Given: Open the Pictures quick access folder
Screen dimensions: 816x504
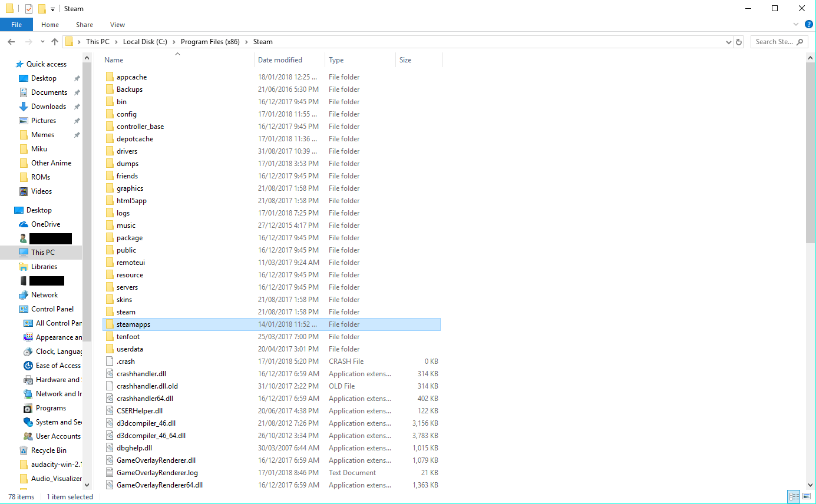Looking at the screenshot, I should (44, 121).
